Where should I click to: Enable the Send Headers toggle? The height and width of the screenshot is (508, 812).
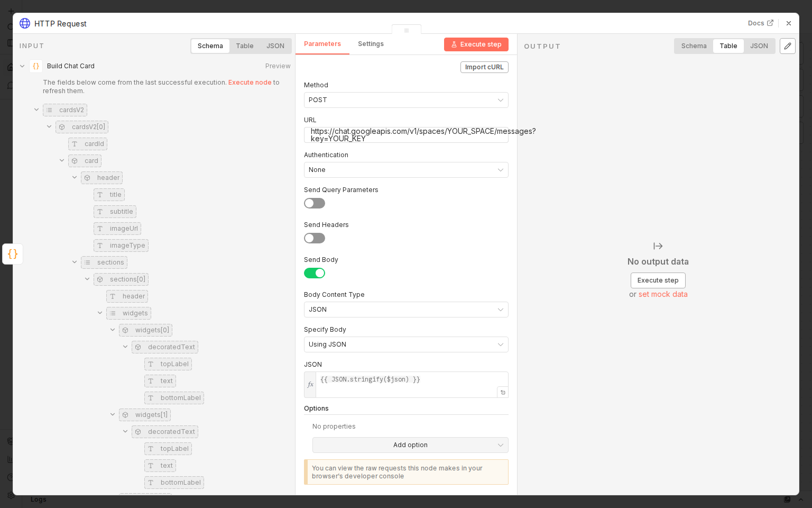tap(315, 238)
